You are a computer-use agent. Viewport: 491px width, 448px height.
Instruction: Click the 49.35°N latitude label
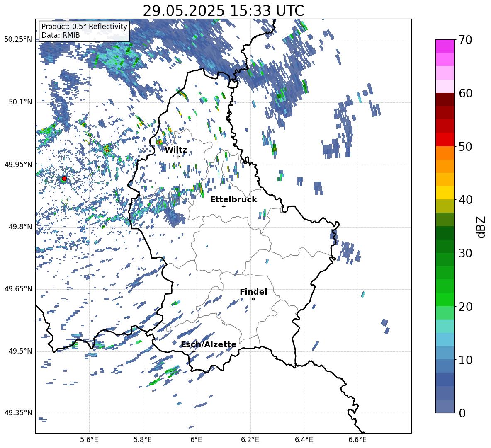click(18, 413)
